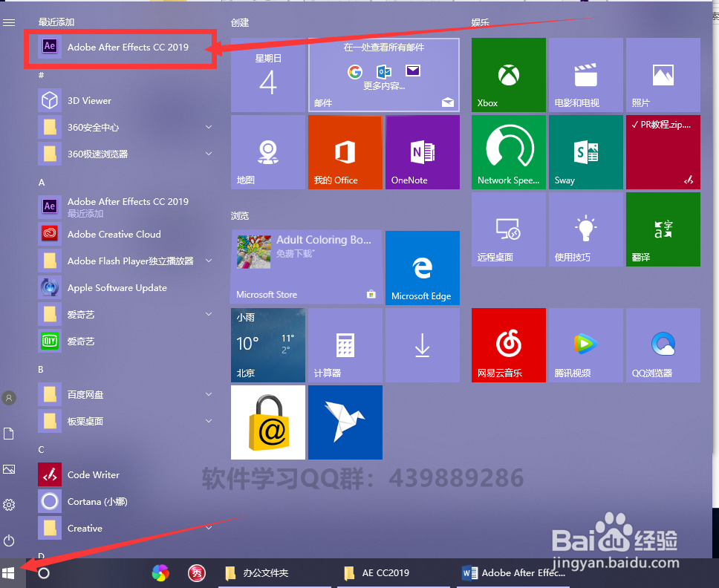This screenshot has height=588, width=719.
Task: Open the 电影和电视 tile
Action: [x=586, y=75]
